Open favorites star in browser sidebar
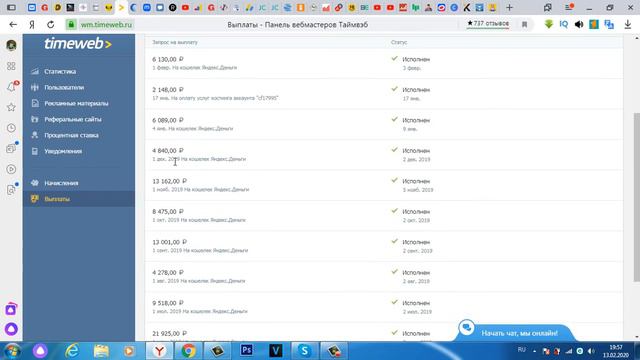 tap(11, 107)
